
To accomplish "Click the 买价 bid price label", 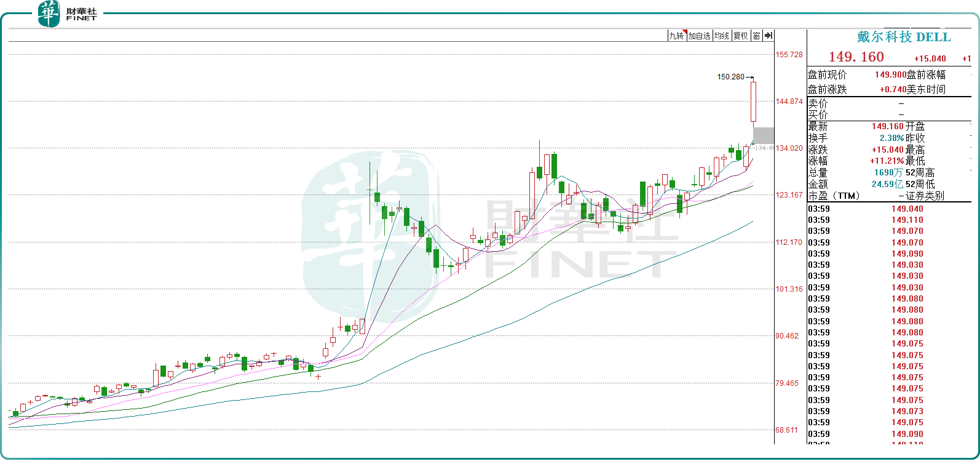I will (x=818, y=114).
